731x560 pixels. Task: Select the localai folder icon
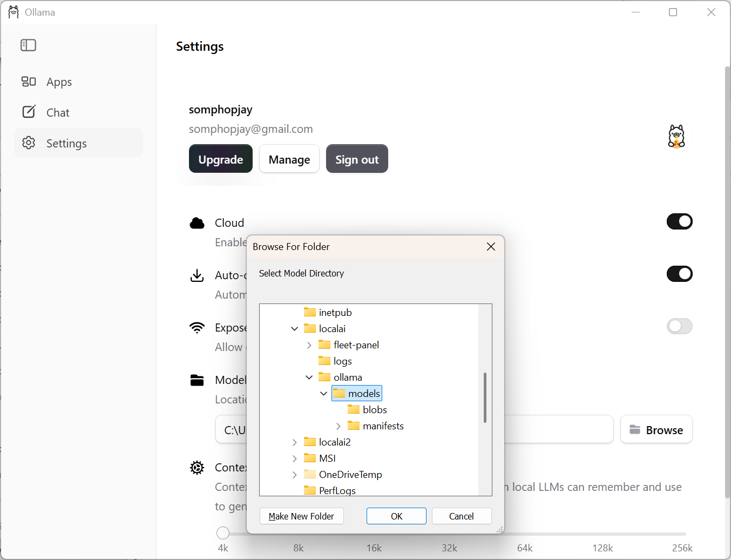[310, 328]
